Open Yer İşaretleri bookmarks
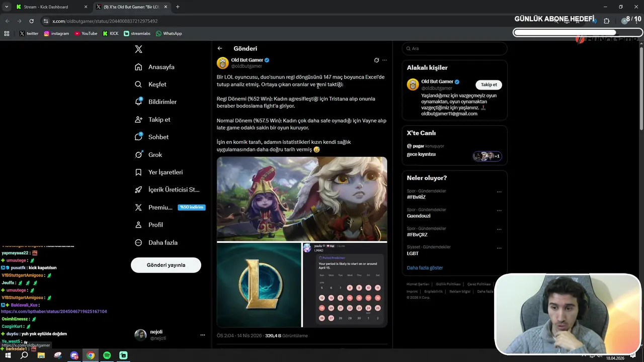 point(159,172)
